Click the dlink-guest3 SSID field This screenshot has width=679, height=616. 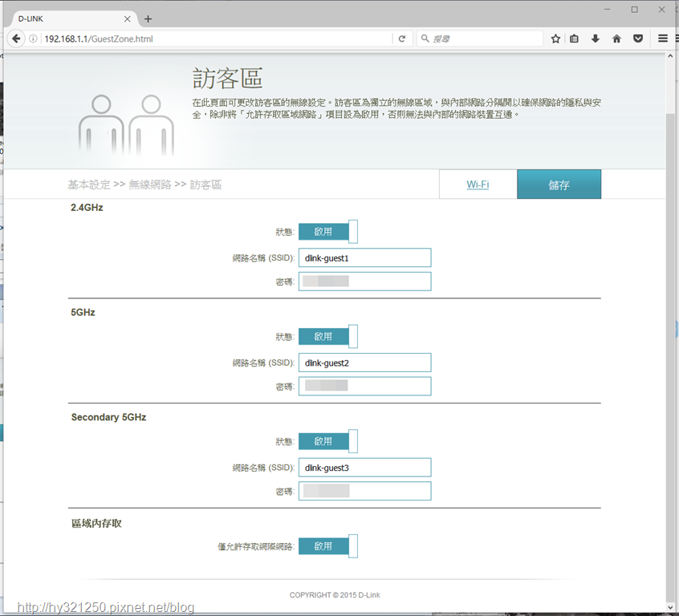(365, 468)
